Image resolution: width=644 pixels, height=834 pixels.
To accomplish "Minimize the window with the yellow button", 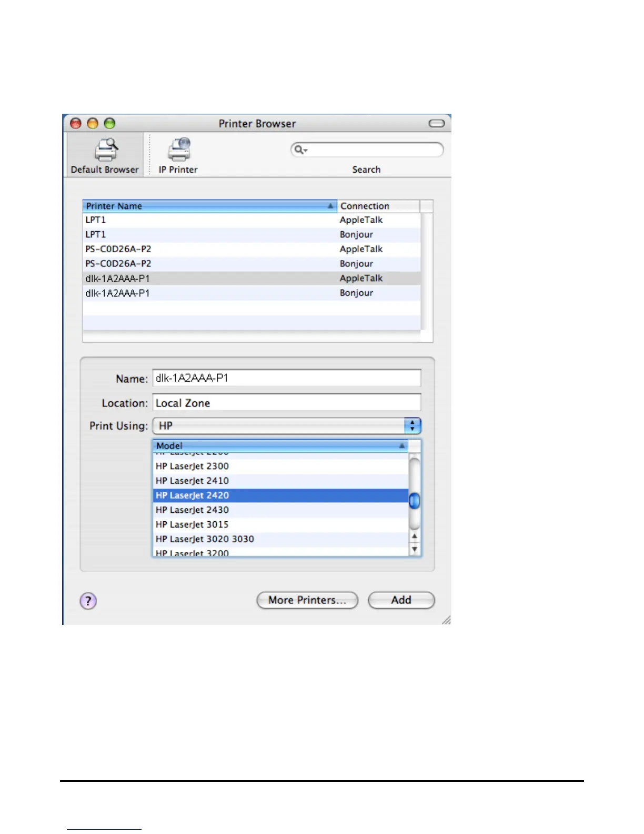I will click(93, 124).
